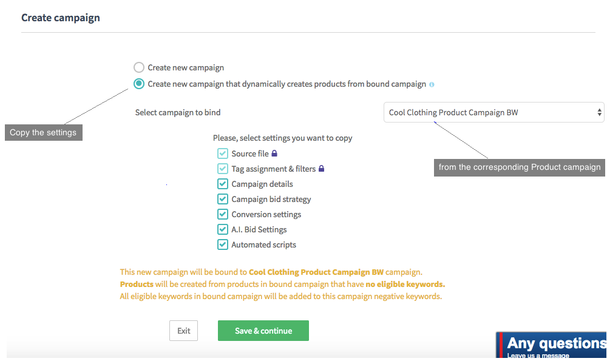Uncheck the A.I. Bid Settings checkbox
Viewport: 607px width, 364px height.
223,229
